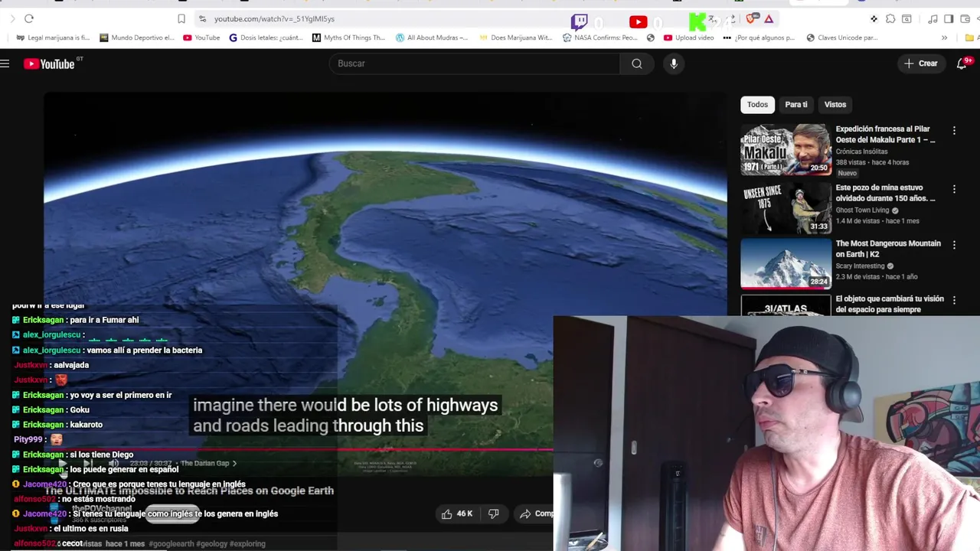Click chat message 'vamos allí a prender la bacteria'
The width and height of the screenshot is (980, 551).
coord(145,350)
